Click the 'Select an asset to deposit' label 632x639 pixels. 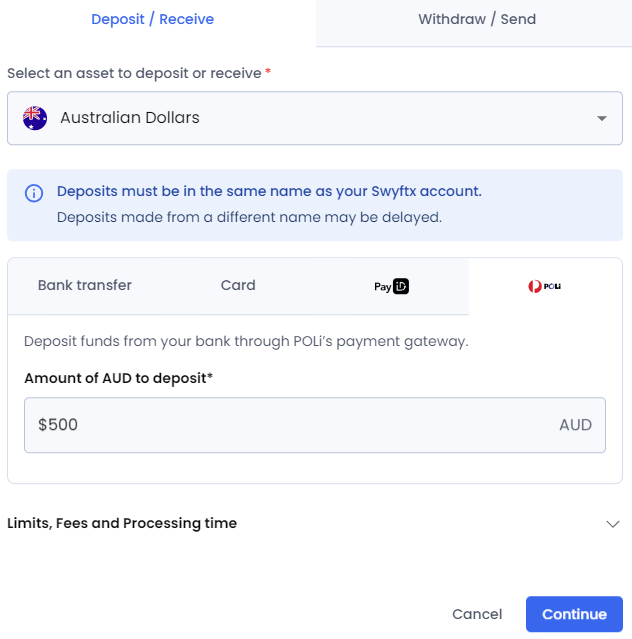coord(135,73)
